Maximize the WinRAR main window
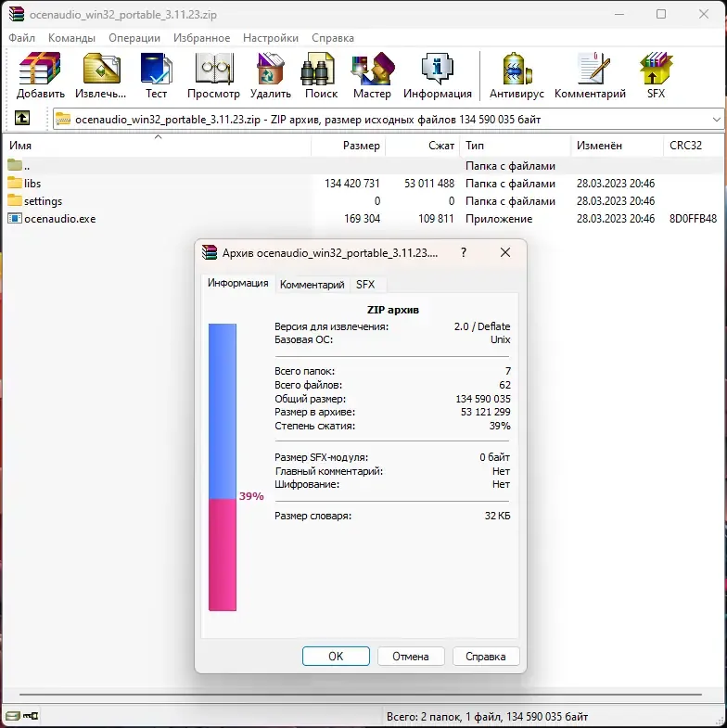The width and height of the screenshot is (727, 728). pos(661,14)
